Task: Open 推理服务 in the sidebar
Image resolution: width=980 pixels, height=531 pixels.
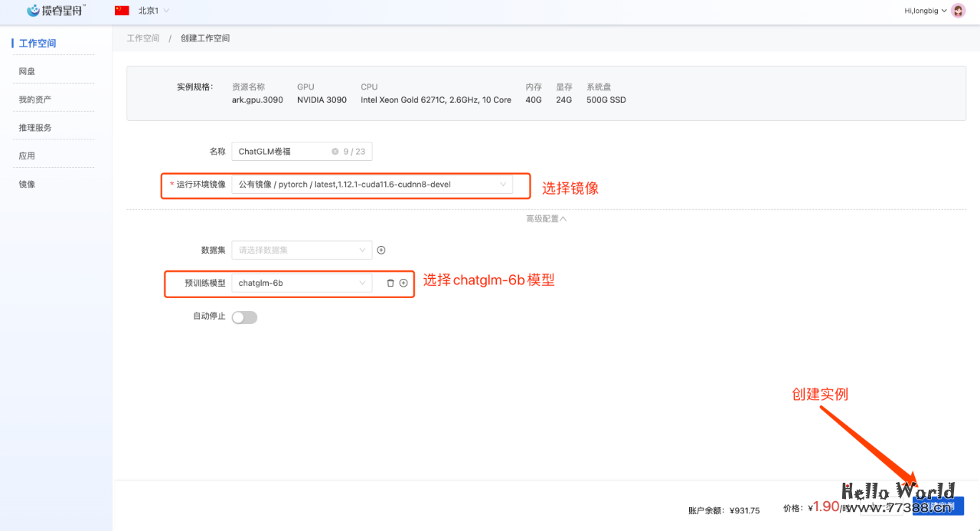Action: tap(35, 128)
